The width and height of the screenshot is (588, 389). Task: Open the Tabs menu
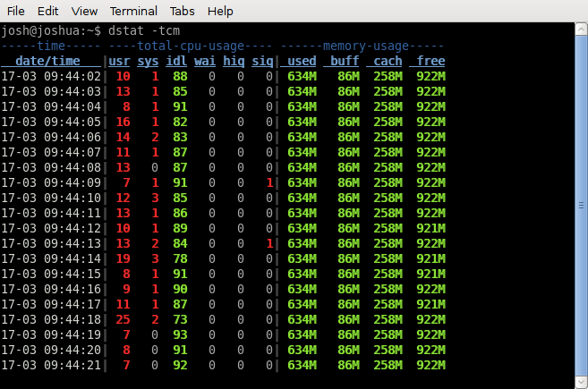pyautogui.click(x=183, y=12)
